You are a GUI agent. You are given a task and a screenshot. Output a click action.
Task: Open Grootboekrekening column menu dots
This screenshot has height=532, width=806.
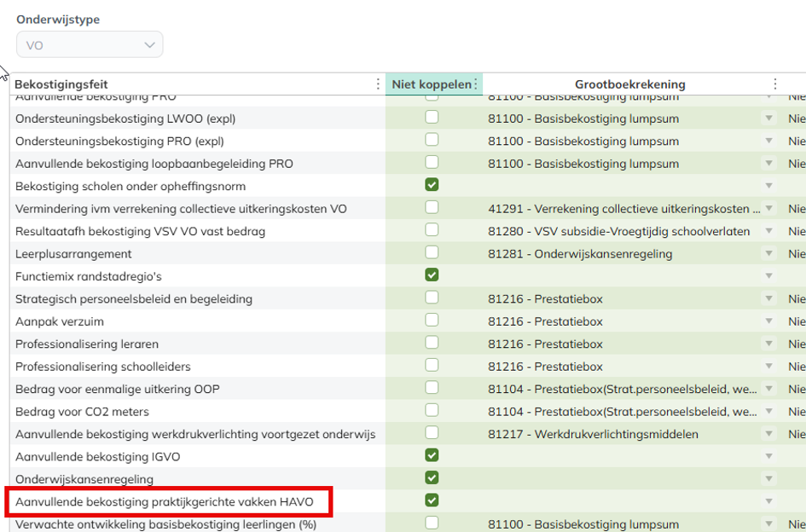tap(774, 84)
